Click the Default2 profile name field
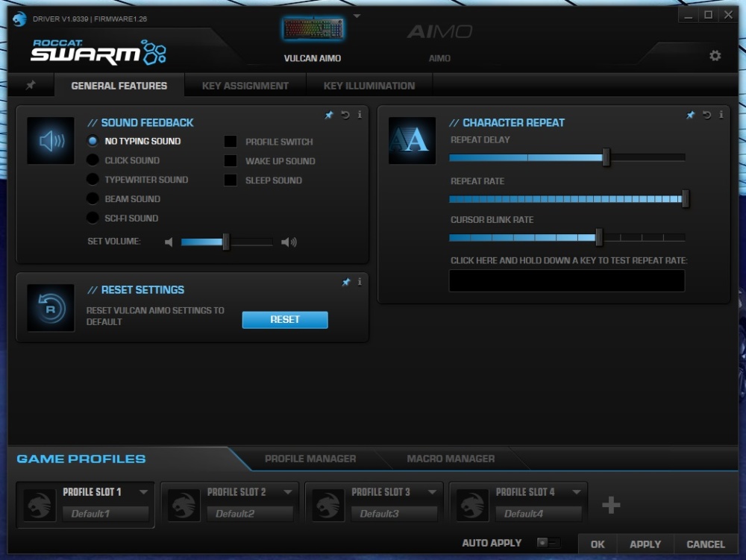The width and height of the screenshot is (746, 560). pos(250,514)
